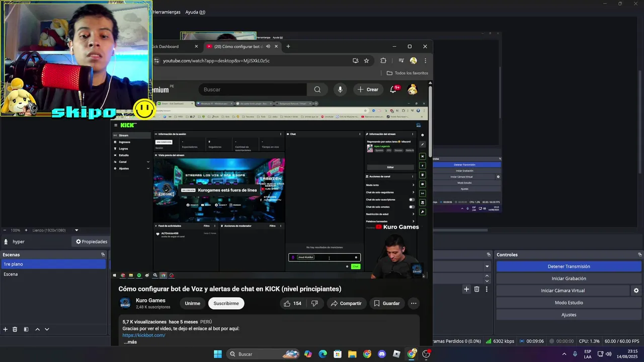This screenshot has width=644, height=362.
Task: Open Discord from the taskbar
Action: pyautogui.click(x=381, y=354)
